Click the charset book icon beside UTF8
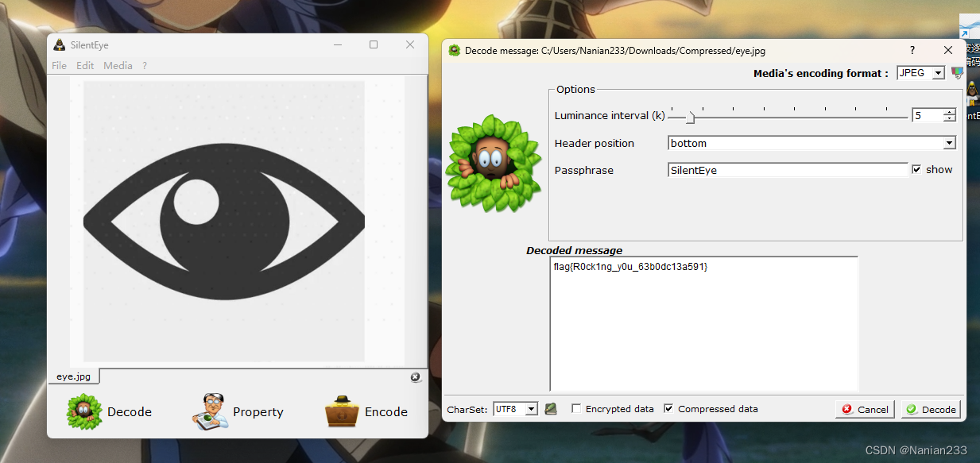Screen dimensions: 980x463 click(551, 409)
